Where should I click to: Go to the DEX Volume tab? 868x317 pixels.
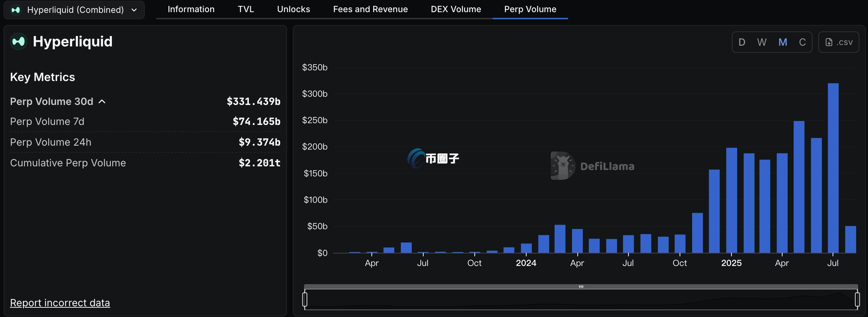456,9
